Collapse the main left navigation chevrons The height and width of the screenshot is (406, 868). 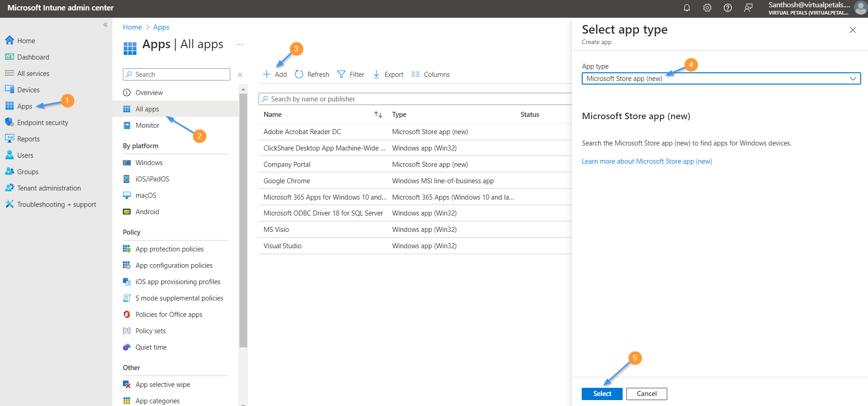tap(105, 25)
